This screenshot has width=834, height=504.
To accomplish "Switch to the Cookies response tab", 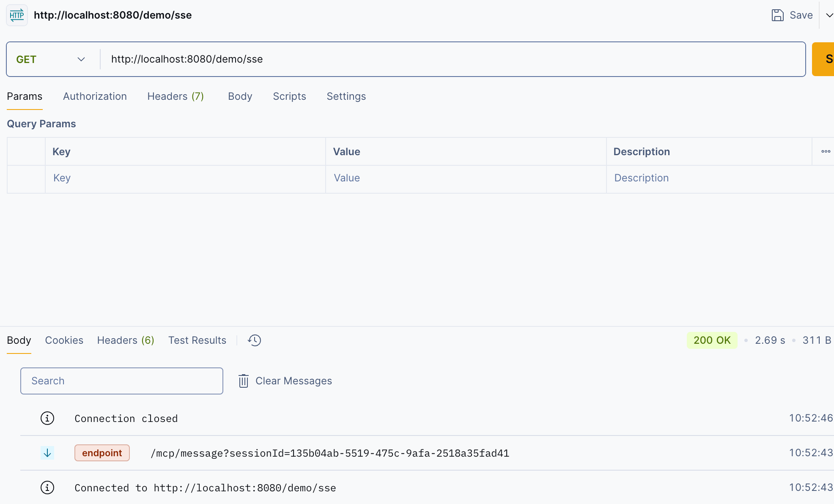I will point(64,340).
